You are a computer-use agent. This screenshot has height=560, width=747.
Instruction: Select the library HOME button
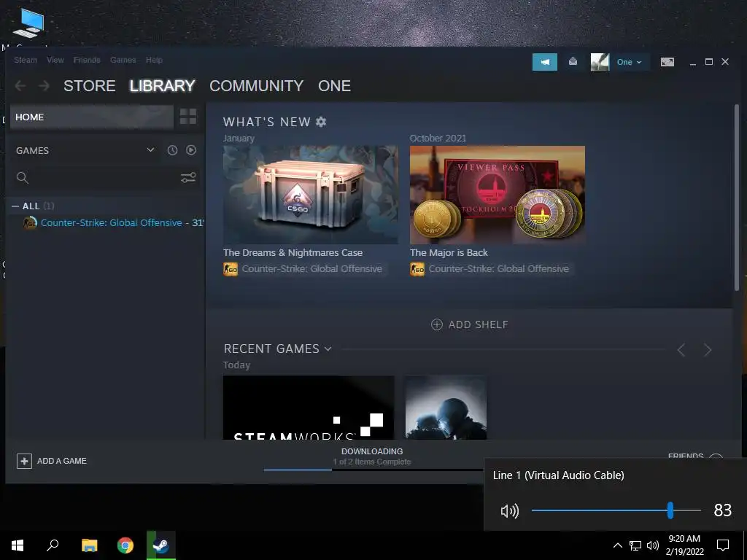(x=91, y=117)
